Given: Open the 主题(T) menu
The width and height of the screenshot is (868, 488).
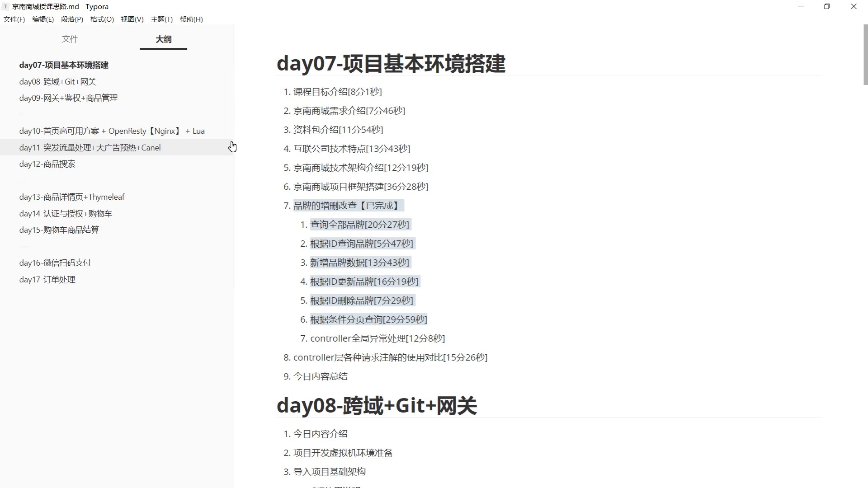Looking at the screenshot, I should pos(161,19).
